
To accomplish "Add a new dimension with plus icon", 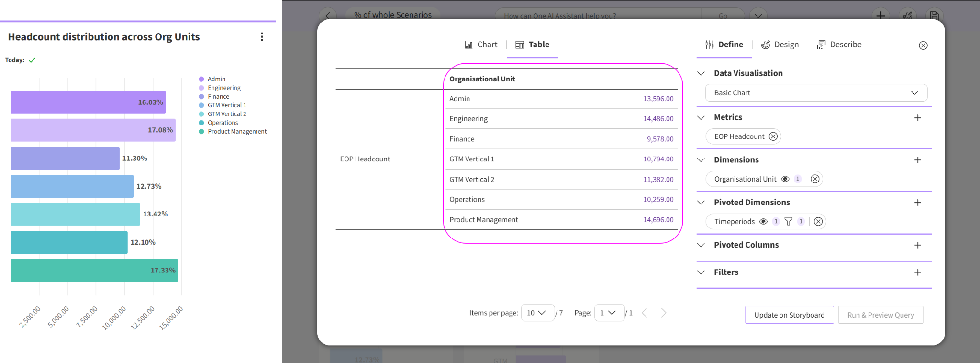I will tap(917, 160).
